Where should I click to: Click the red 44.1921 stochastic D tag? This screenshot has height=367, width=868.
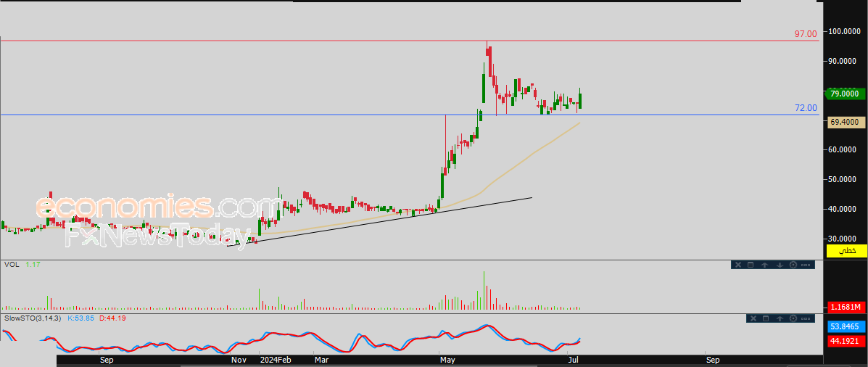846,341
